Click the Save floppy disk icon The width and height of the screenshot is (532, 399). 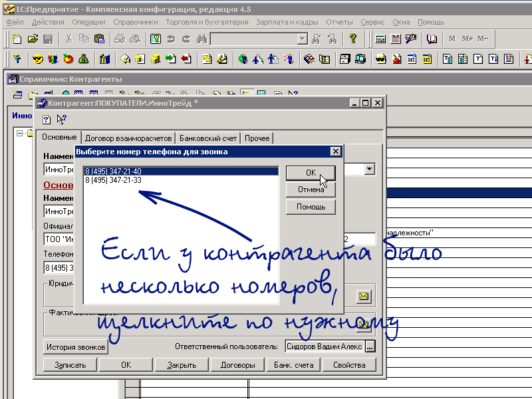(48, 39)
